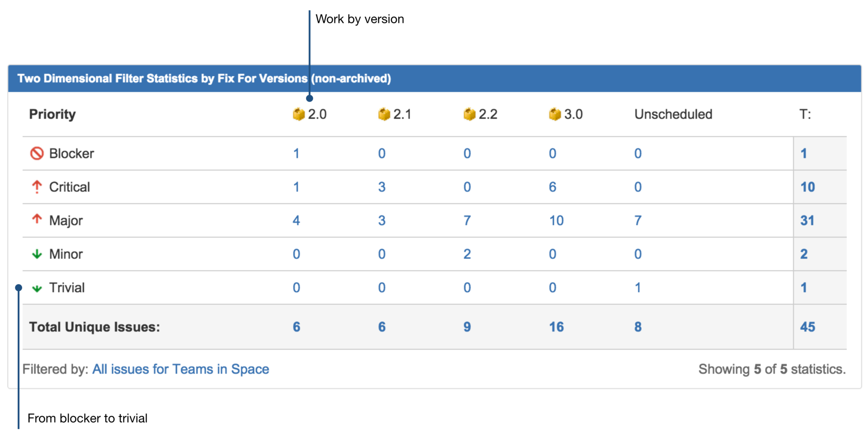The height and width of the screenshot is (437, 868).
Task: Click the version 2.2 package icon
Action: click(x=469, y=114)
